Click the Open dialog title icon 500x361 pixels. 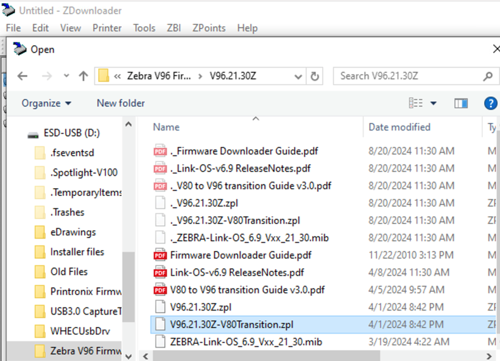pyautogui.click(x=20, y=49)
